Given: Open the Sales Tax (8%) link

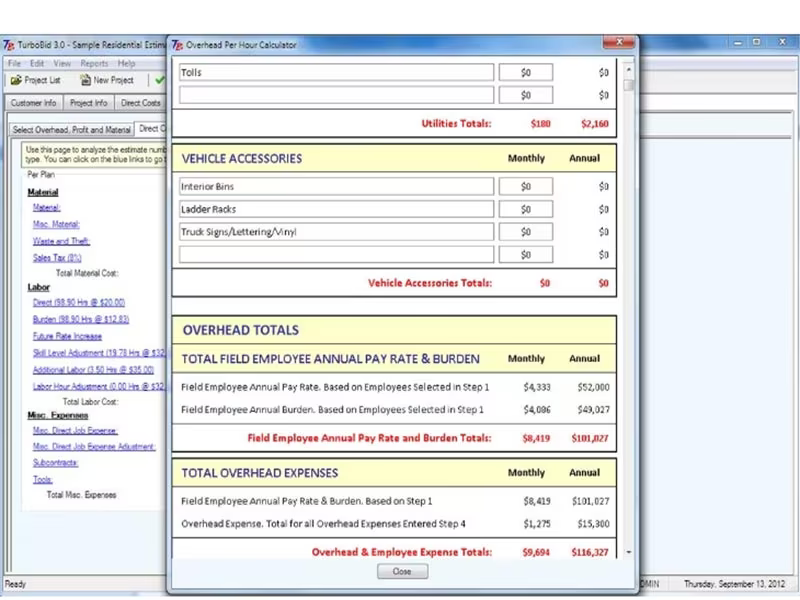Looking at the screenshot, I should (x=57, y=258).
